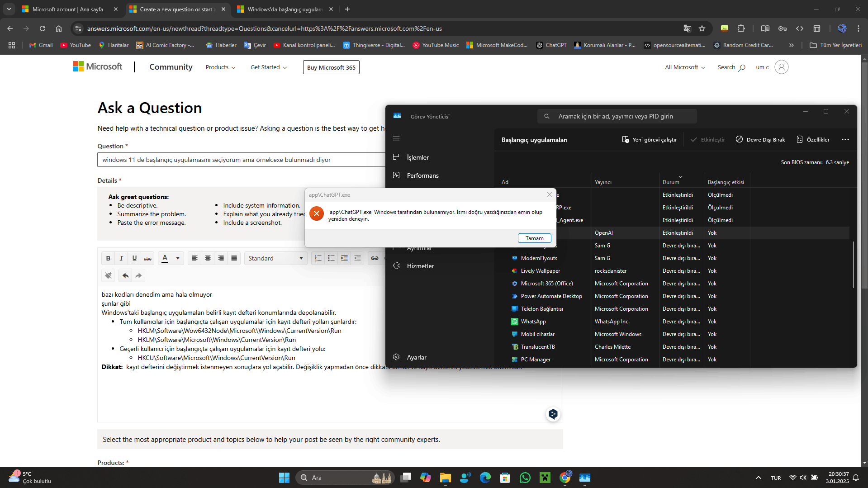Click Devre Dışı Bırak button
The width and height of the screenshot is (868, 488).
(x=760, y=140)
